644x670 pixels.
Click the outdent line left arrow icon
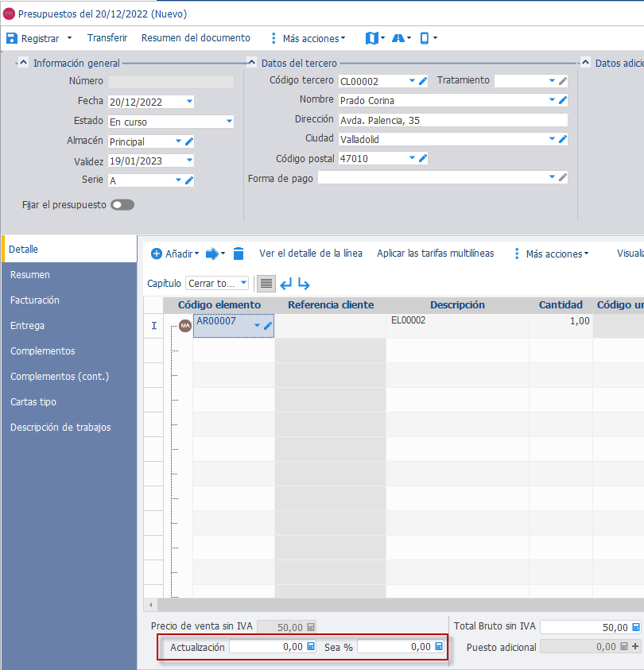pos(286,284)
